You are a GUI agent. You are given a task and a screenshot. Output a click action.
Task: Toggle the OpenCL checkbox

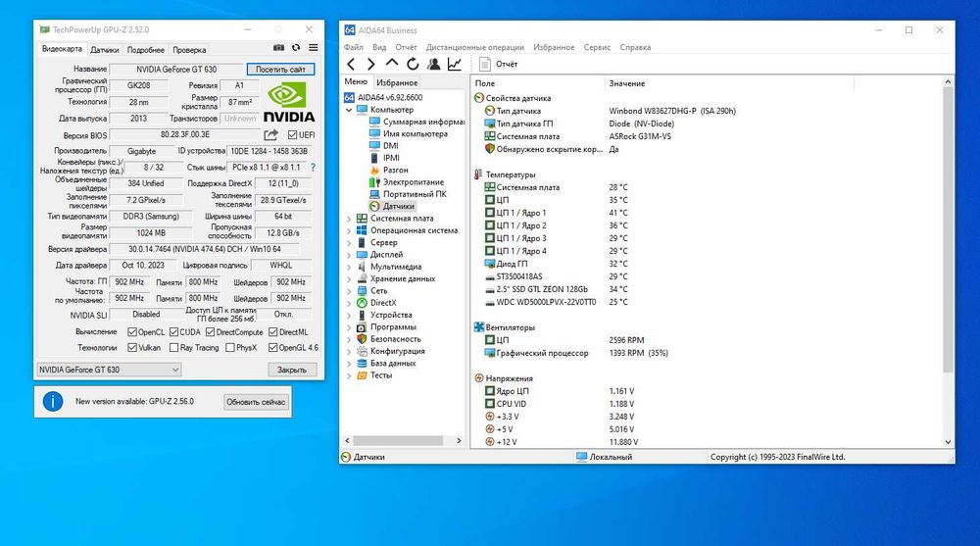132,332
